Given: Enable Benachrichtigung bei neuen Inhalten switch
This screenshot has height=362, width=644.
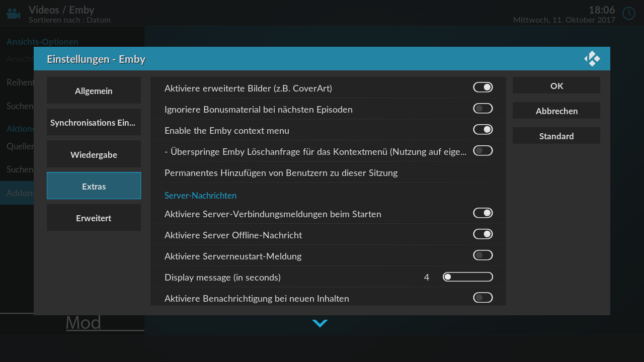Looking at the screenshot, I should (x=483, y=298).
